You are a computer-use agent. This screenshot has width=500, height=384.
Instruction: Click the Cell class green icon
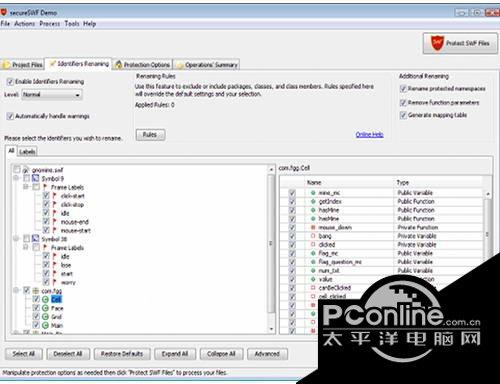46,299
